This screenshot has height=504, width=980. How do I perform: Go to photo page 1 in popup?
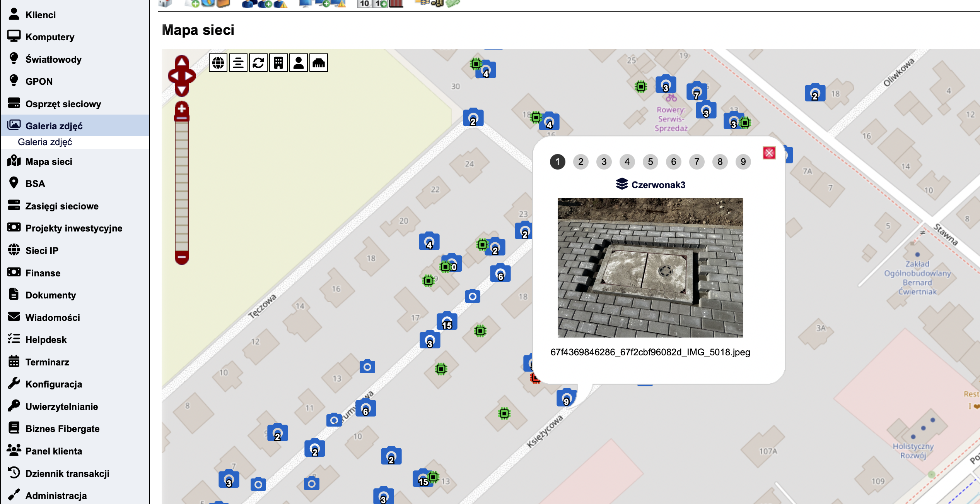click(558, 162)
